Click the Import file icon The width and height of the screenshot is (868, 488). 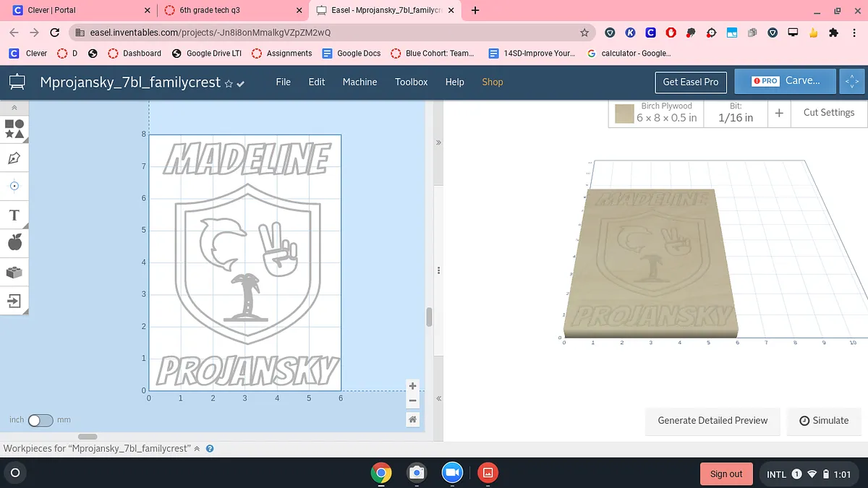(x=14, y=300)
